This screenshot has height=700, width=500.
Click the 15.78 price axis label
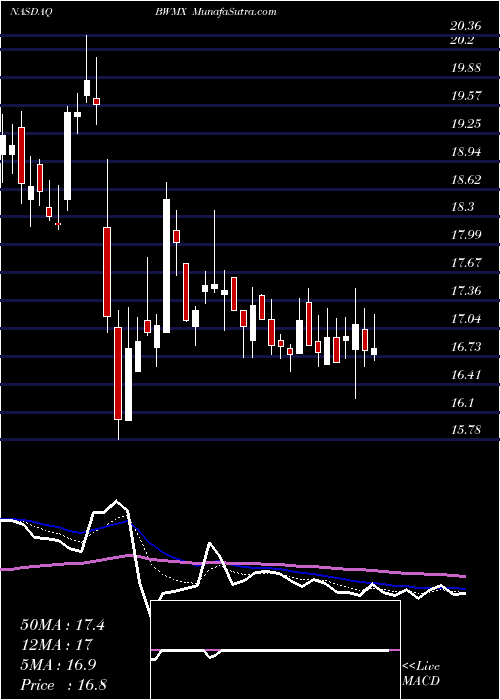click(466, 431)
